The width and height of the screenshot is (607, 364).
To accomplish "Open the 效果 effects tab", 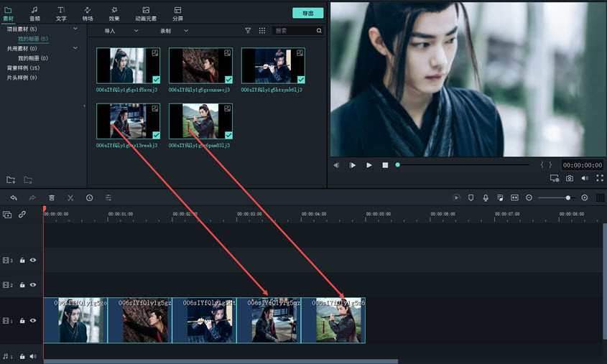I will [113, 14].
